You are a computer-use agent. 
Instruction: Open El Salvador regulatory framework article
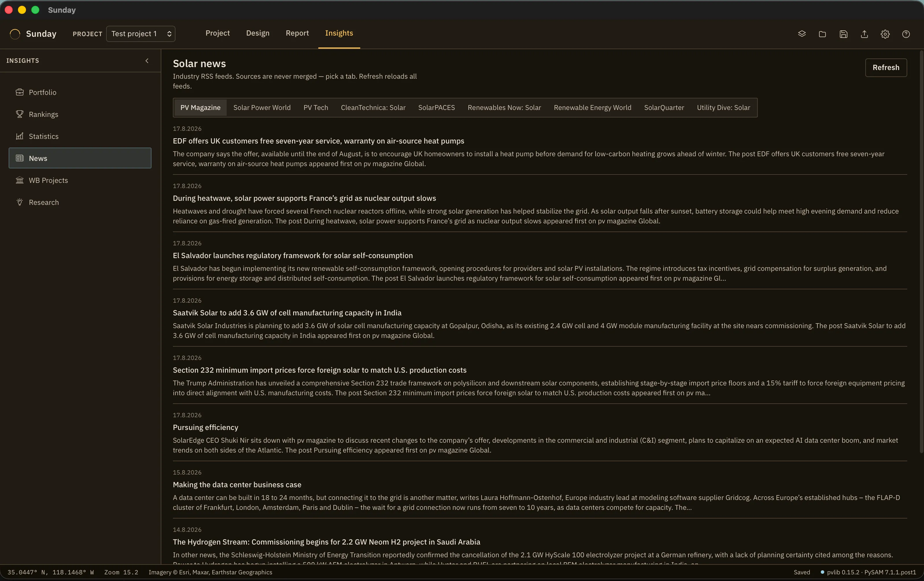click(x=293, y=255)
